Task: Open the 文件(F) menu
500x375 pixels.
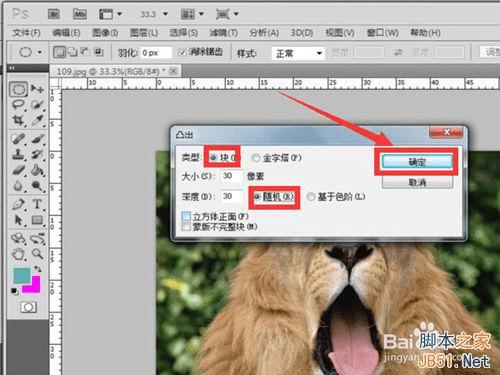Action: click(x=26, y=33)
